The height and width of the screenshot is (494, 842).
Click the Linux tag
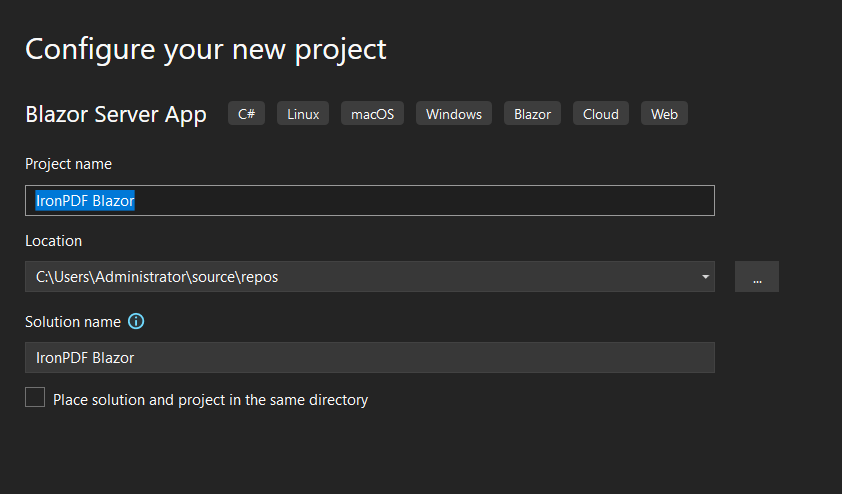point(303,114)
